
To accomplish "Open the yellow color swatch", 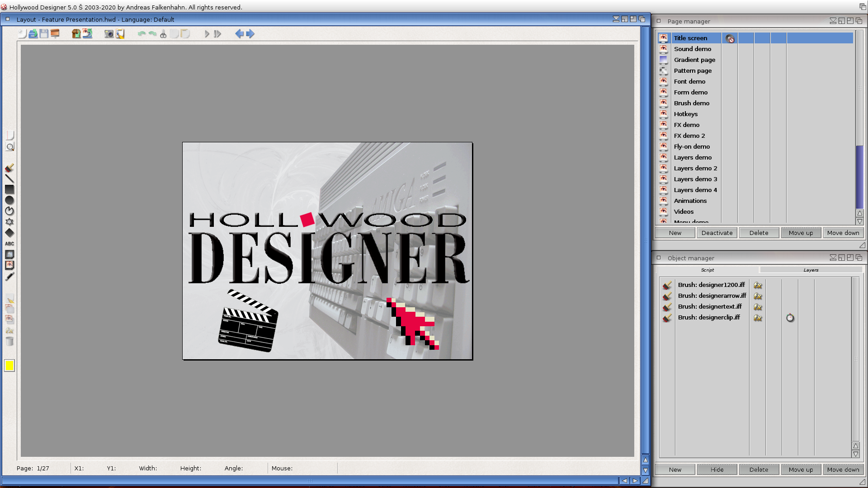I will point(9,366).
